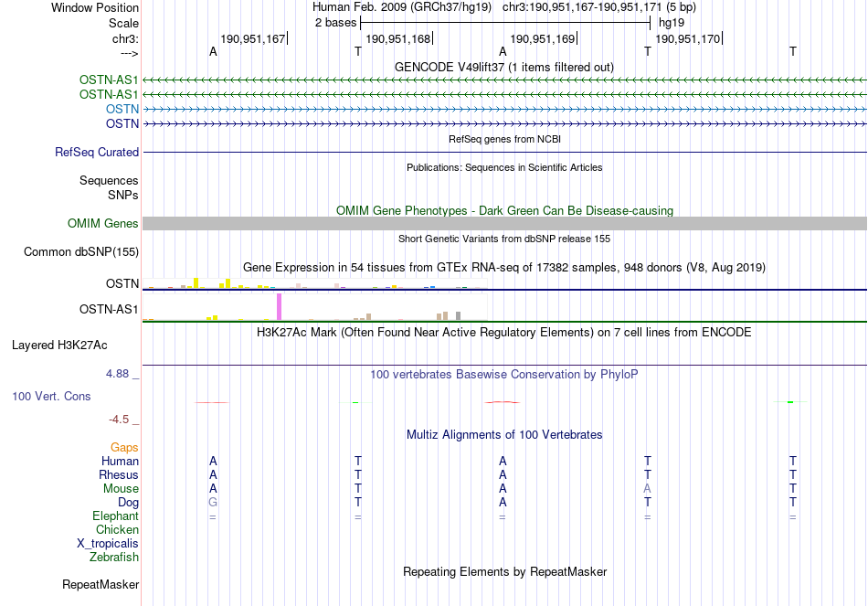868x606 pixels.
Task: Click the dark blue OSTN transcript label
Action: coord(122,123)
